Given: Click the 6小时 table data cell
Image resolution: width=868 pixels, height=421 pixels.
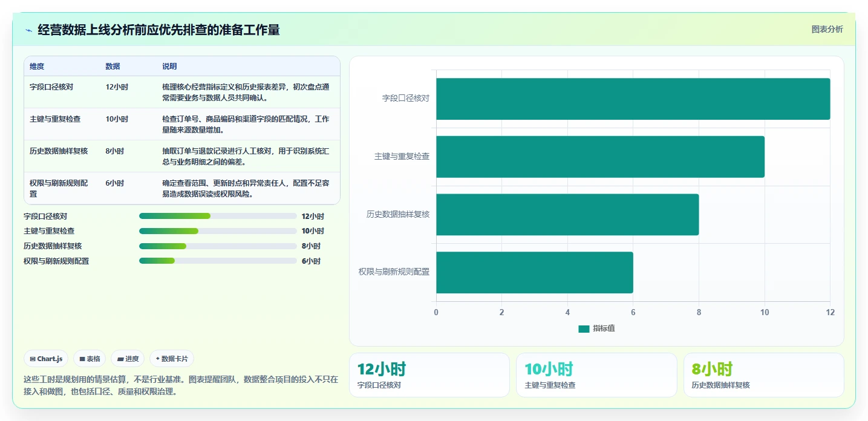Looking at the screenshot, I should pyautogui.click(x=115, y=183).
